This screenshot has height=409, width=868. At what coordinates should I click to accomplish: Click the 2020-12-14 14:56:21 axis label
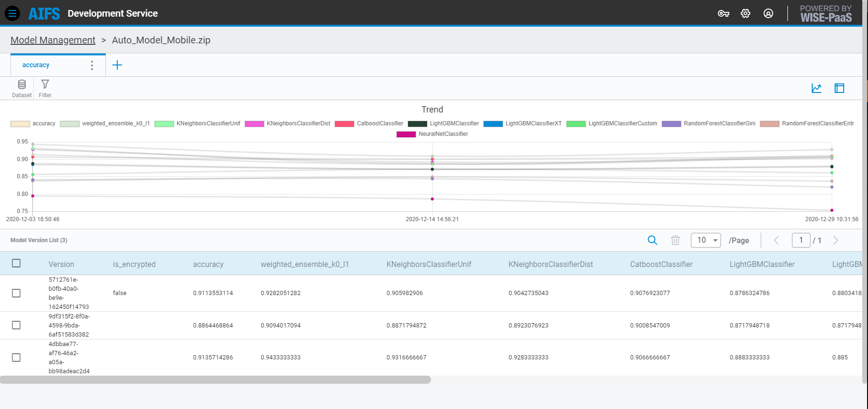tap(432, 219)
